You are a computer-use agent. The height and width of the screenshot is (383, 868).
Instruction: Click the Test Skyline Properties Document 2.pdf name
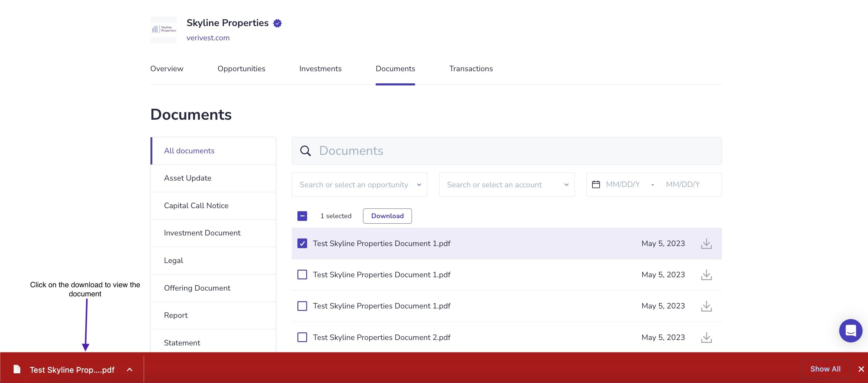pos(381,337)
